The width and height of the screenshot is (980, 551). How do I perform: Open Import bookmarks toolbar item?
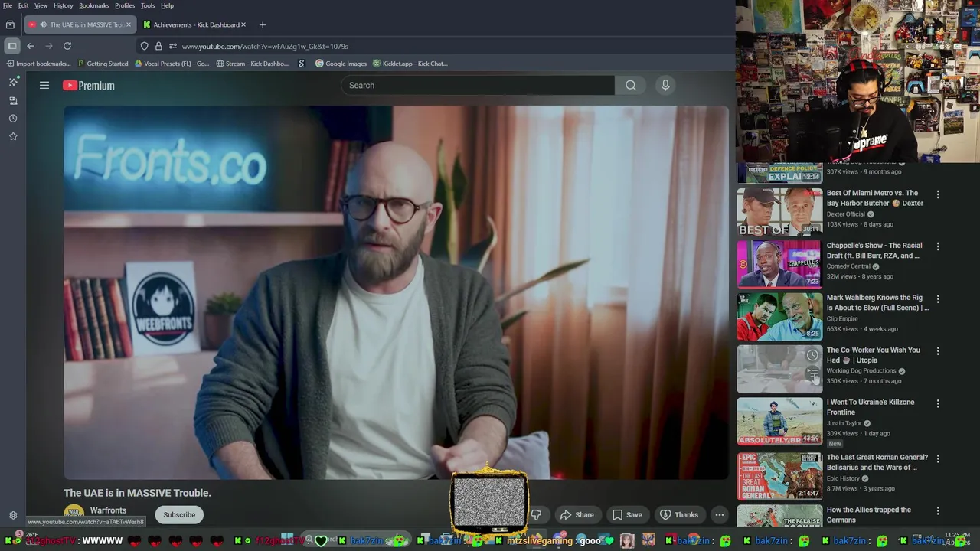(38, 64)
